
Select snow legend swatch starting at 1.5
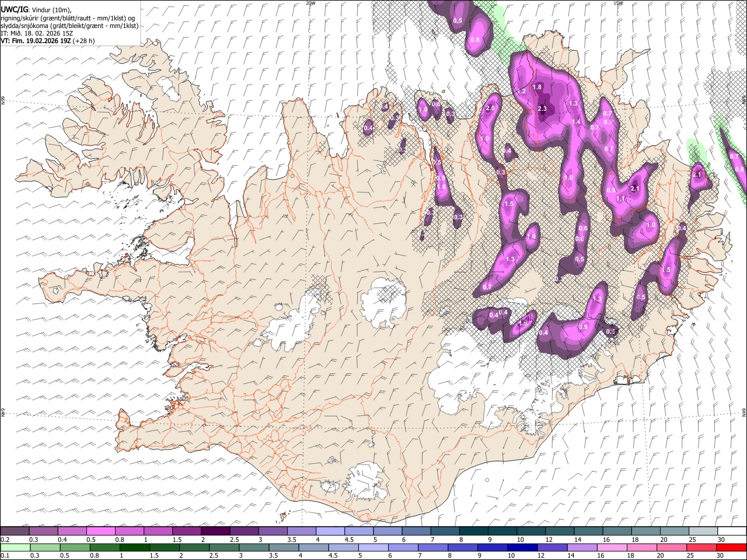(186, 531)
